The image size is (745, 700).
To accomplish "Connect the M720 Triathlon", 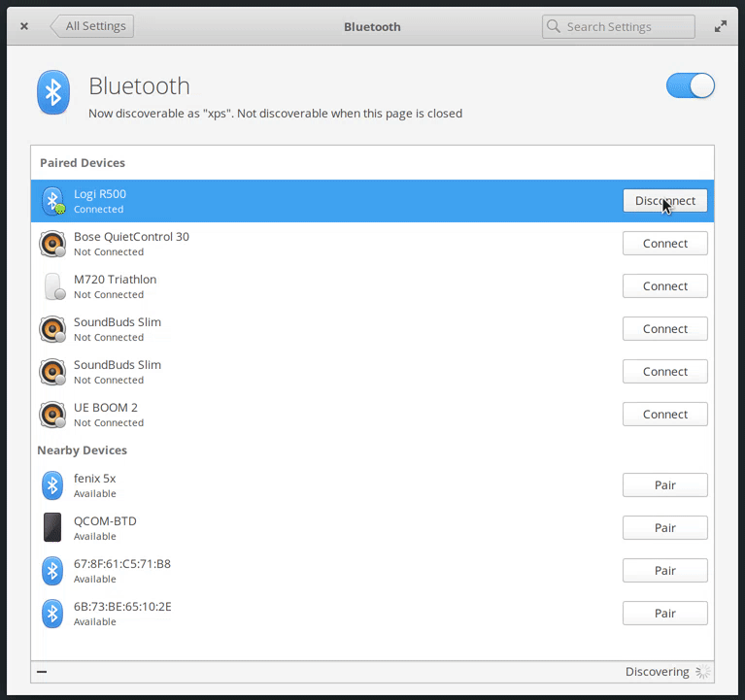I will click(664, 285).
